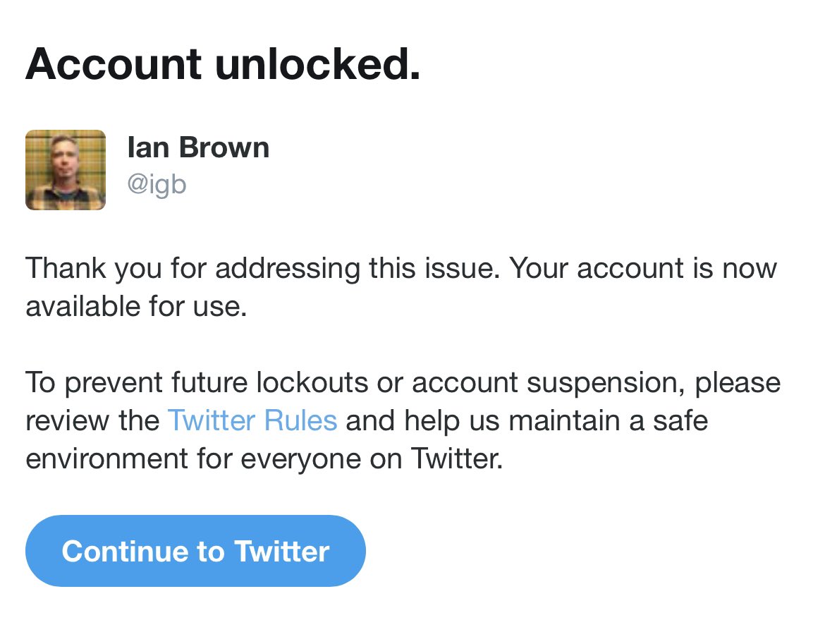Screen dimensions: 825x644
Task: Open the Twitter Rules link
Action: (252, 420)
